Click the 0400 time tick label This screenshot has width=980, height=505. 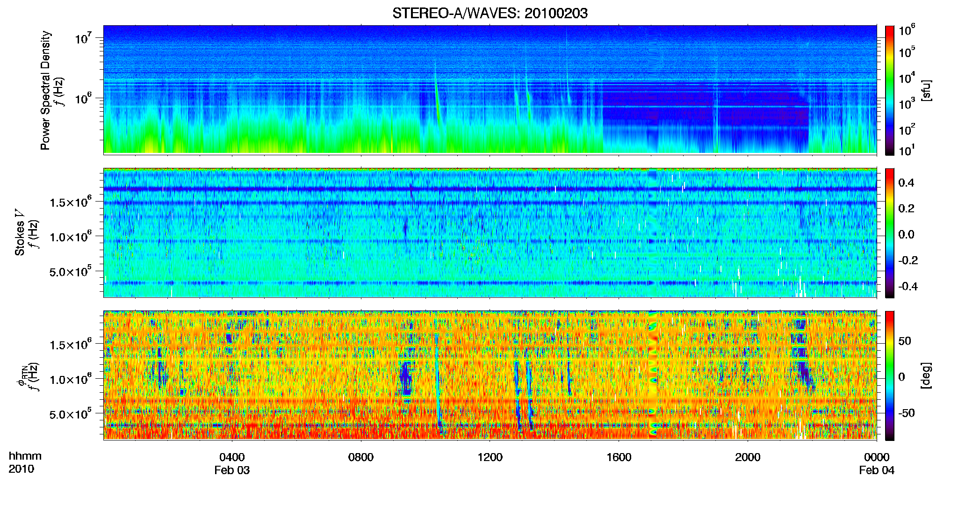pos(232,457)
